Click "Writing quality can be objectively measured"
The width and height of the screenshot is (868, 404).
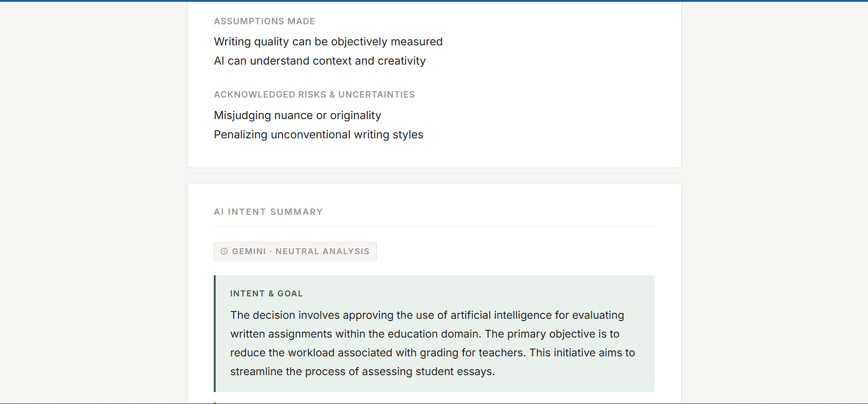click(328, 42)
